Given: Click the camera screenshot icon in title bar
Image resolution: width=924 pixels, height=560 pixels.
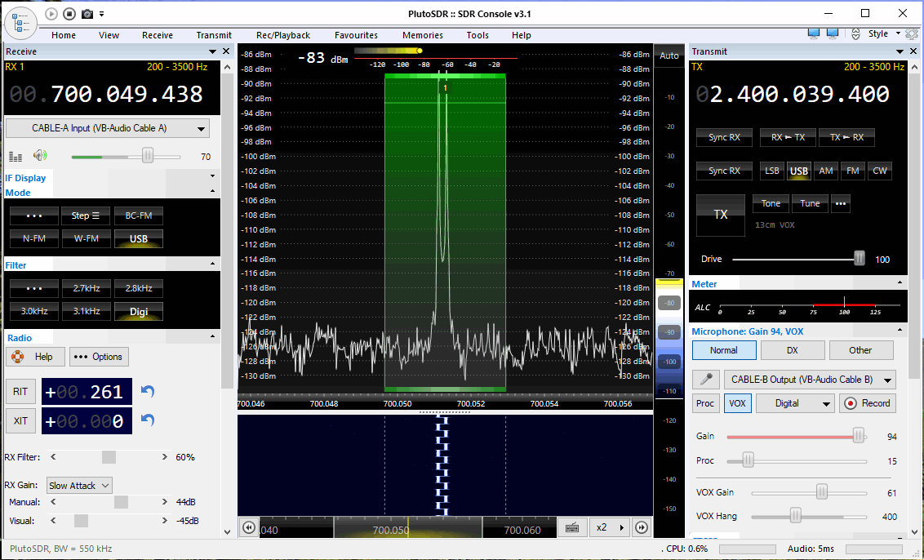Looking at the screenshot, I should click(x=87, y=13).
